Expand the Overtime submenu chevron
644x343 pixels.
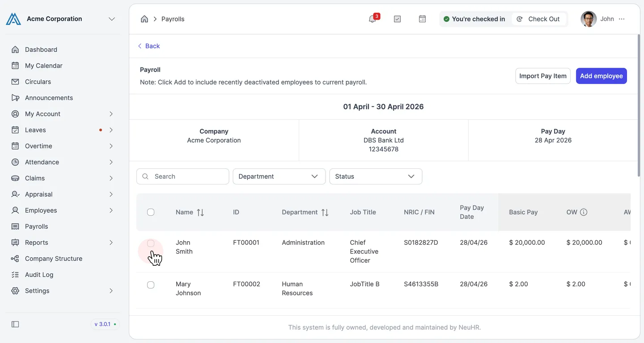[x=111, y=146]
